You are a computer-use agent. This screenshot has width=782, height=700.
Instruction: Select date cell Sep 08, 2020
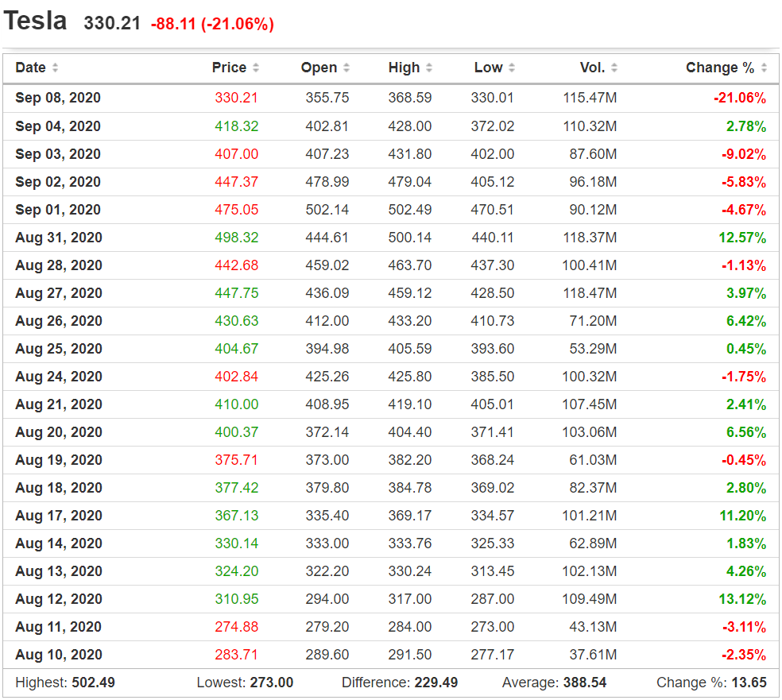58,98
